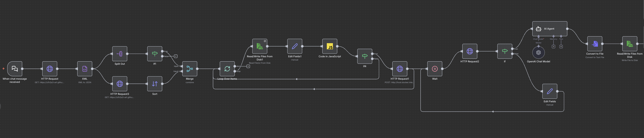Select the OpenAI Chat Model node
The height and width of the screenshot is (138, 644).
click(538, 53)
